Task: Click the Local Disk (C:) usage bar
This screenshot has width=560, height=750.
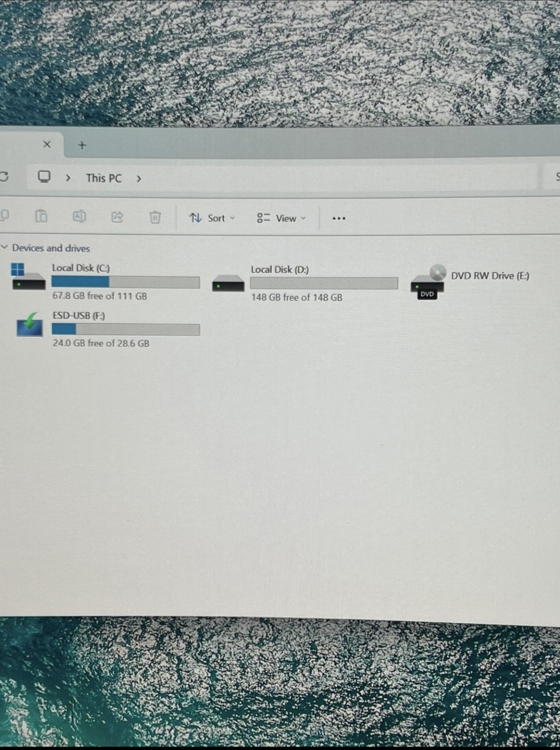Action: [x=126, y=282]
